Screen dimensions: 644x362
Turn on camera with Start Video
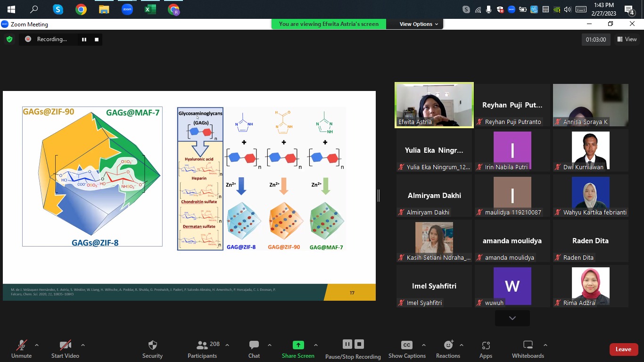[x=65, y=346]
